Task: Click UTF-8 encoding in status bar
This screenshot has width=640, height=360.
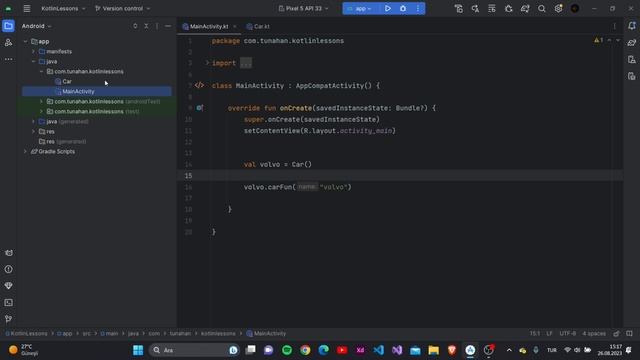Action: coord(567,333)
